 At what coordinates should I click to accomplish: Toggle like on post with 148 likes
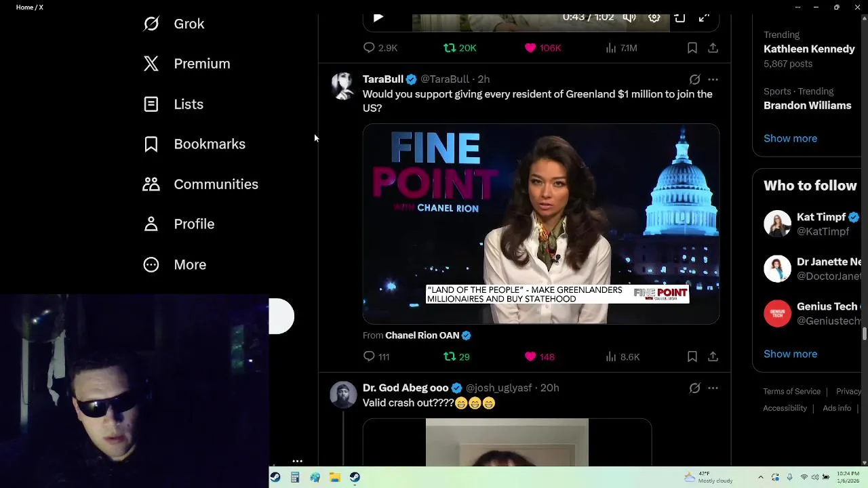click(x=540, y=357)
